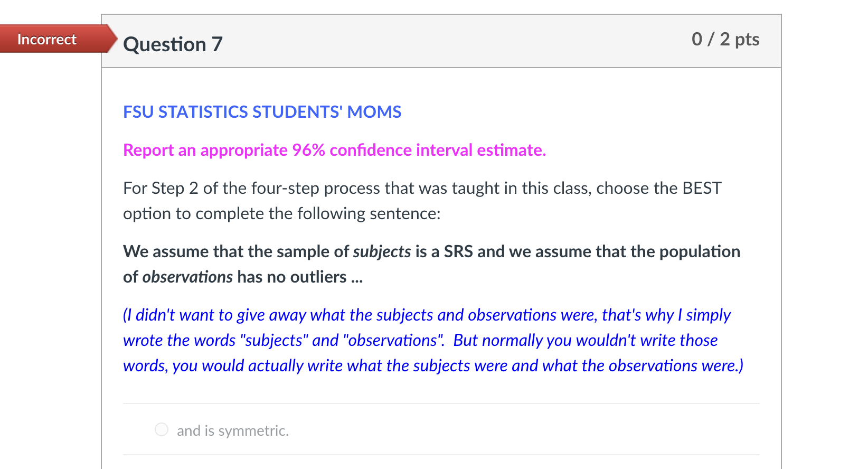Click the empty radio circle for first answer
Viewport: 868px width, 469px height.
click(161, 430)
